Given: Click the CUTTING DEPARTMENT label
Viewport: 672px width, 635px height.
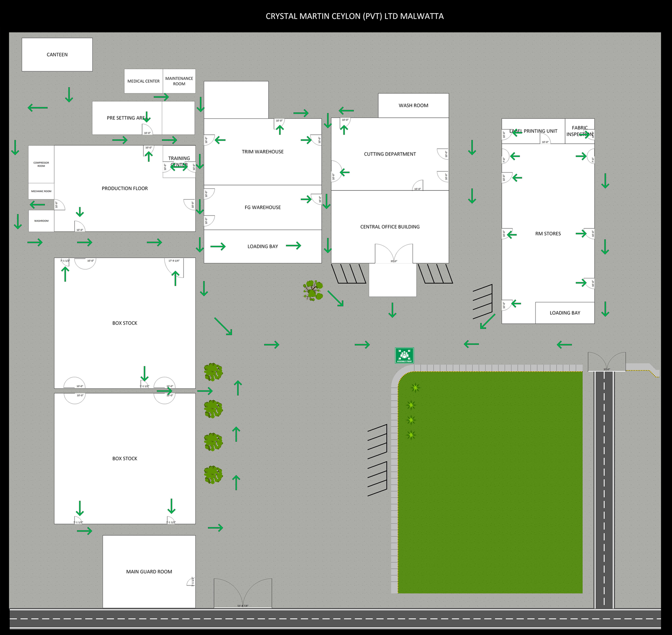Looking at the screenshot, I should coord(390,154).
